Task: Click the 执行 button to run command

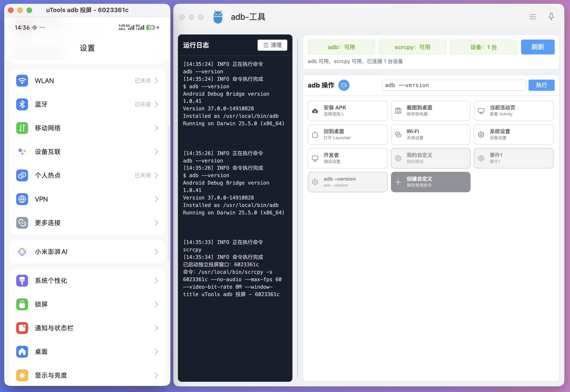Action: 541,85
